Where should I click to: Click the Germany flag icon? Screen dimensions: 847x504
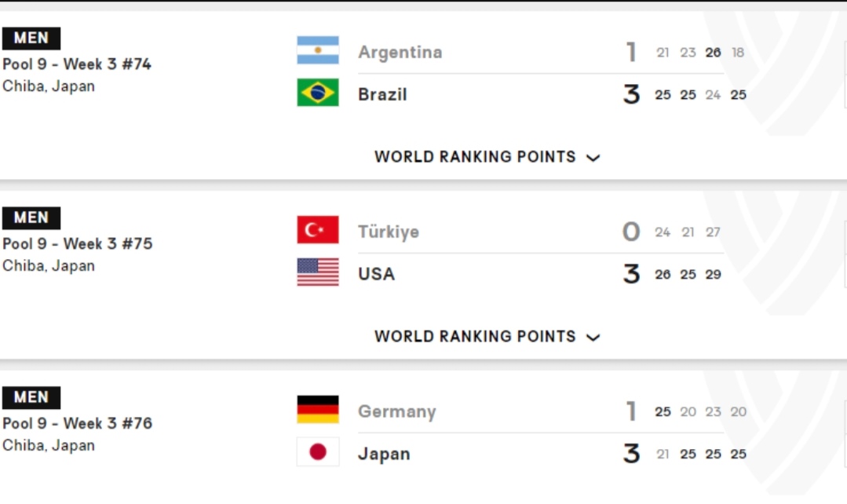point(318,410)
